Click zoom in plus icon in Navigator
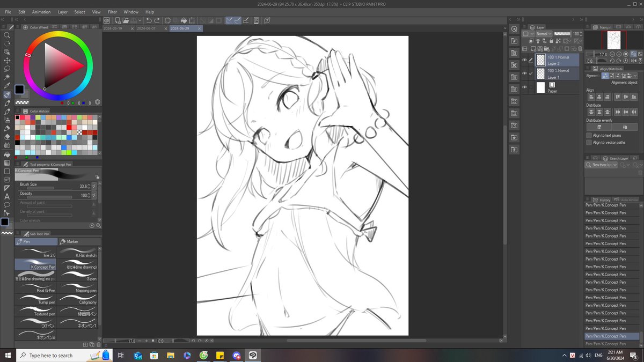The width and height of the screenshot is (644, 362). click(x=619, y=54)
